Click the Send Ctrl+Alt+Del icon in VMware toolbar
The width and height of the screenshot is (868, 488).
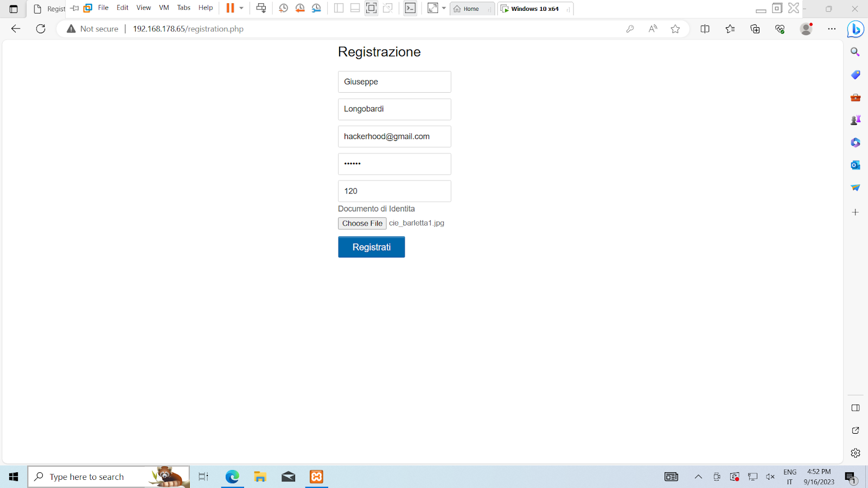click(261, 8)
